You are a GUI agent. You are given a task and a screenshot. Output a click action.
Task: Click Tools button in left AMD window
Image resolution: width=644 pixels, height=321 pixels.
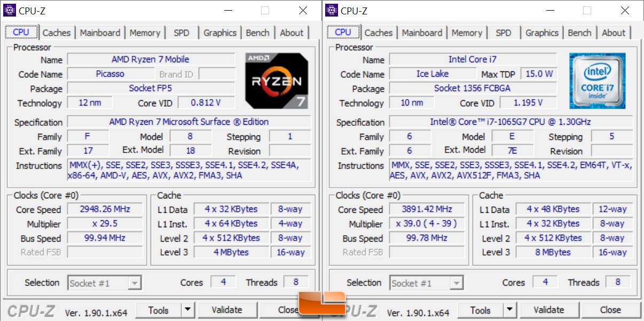coord(159,310)
